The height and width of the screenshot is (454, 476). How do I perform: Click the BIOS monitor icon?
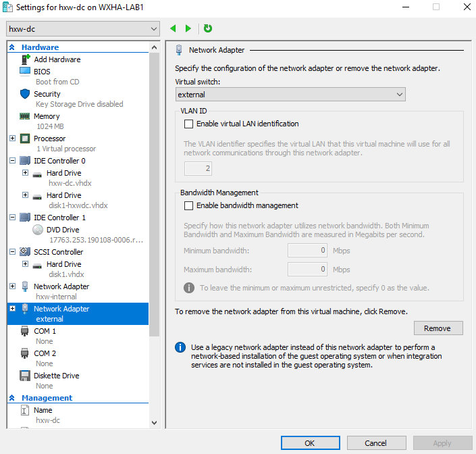click(x=25, y=72)
